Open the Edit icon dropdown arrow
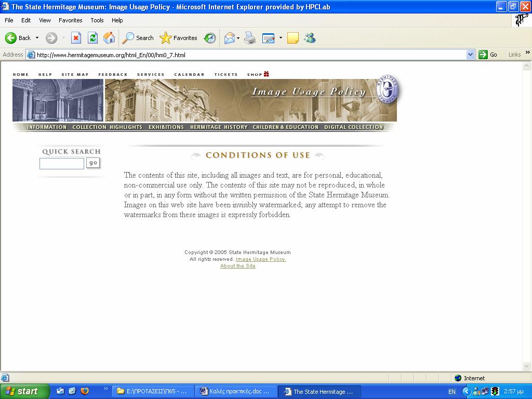 [x=281, y=38]
